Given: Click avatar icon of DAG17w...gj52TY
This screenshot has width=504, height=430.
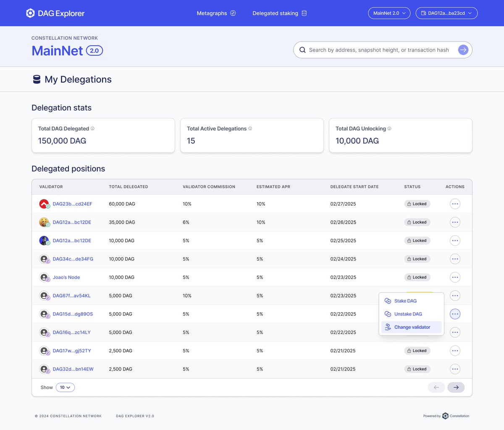Looking at the screenshot, I should click(44, 351).
